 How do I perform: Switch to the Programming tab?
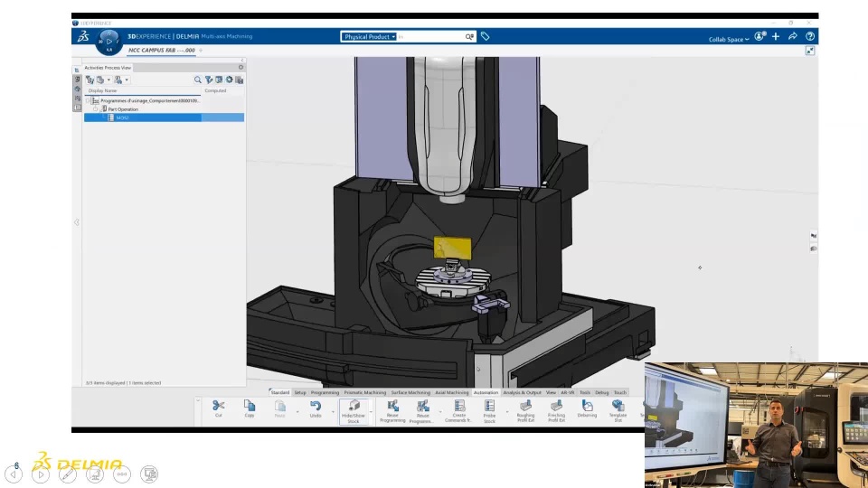[x=325, y=392]
